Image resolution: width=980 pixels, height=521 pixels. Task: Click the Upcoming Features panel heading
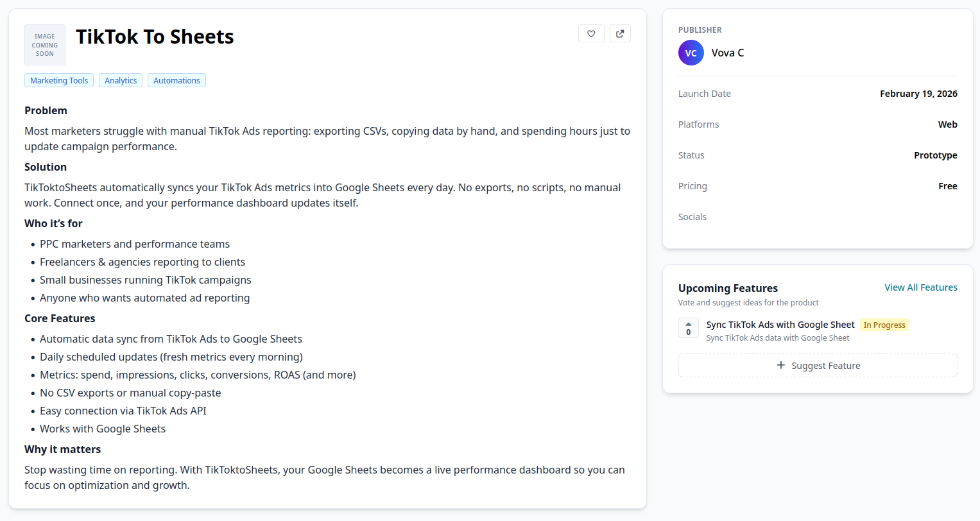(x=728, y=288)
